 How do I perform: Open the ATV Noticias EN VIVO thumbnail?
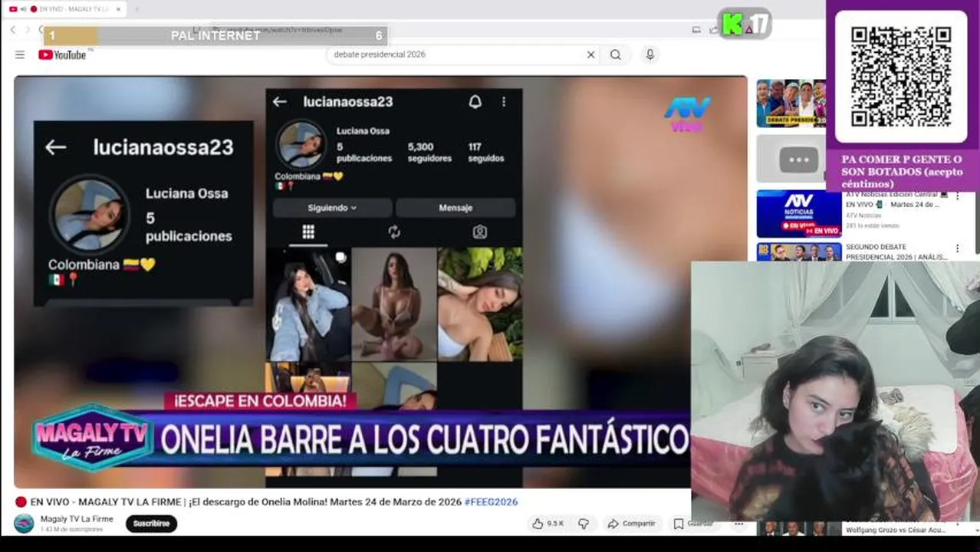click(798, 214)
